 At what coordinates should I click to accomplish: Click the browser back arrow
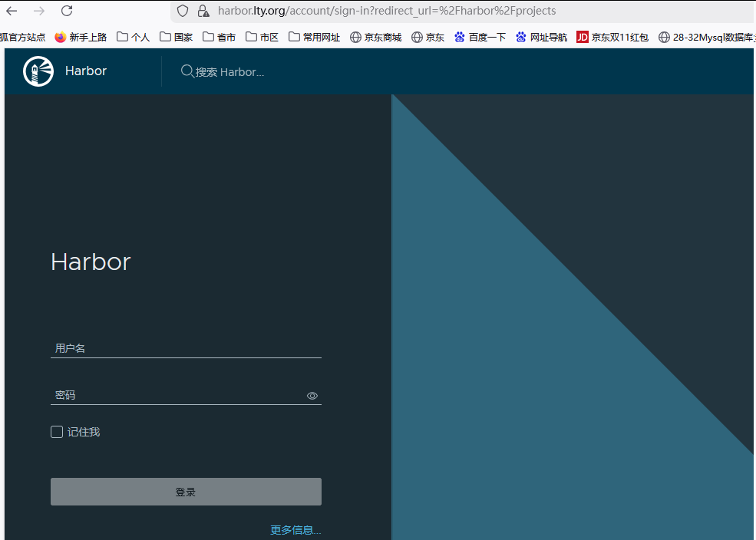[12, 11]
